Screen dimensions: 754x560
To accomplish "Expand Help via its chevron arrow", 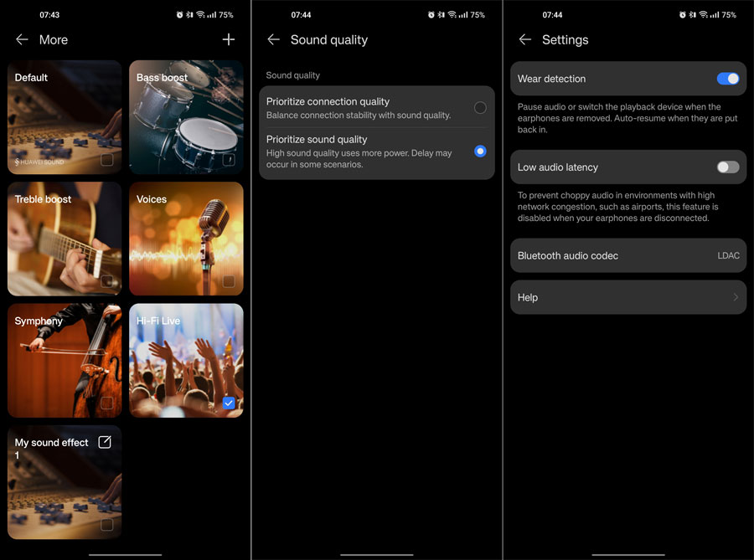I will point(736,297).
